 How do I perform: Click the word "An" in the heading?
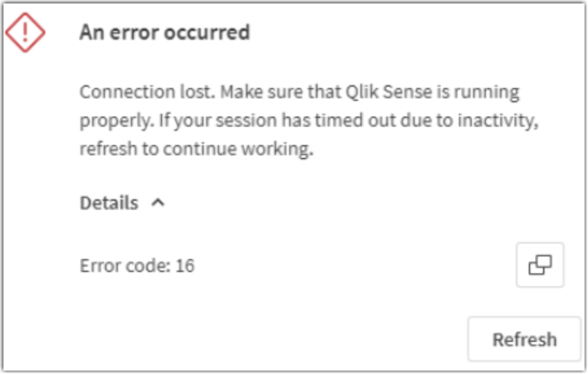[x=90, y=32]
